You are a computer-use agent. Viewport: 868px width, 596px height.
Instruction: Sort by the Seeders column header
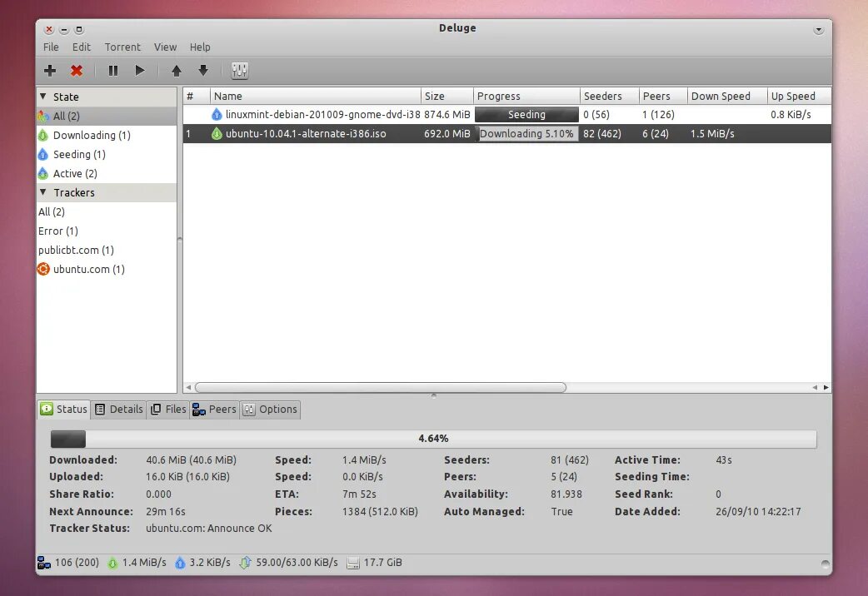[610, 96]
